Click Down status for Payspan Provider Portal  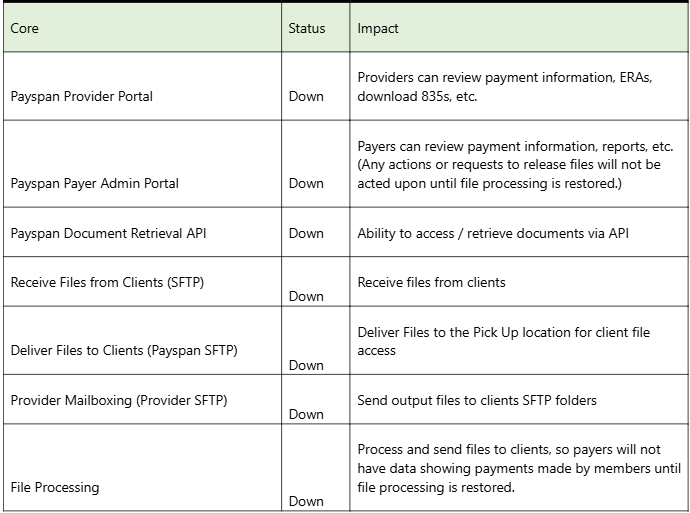point(306,96)
